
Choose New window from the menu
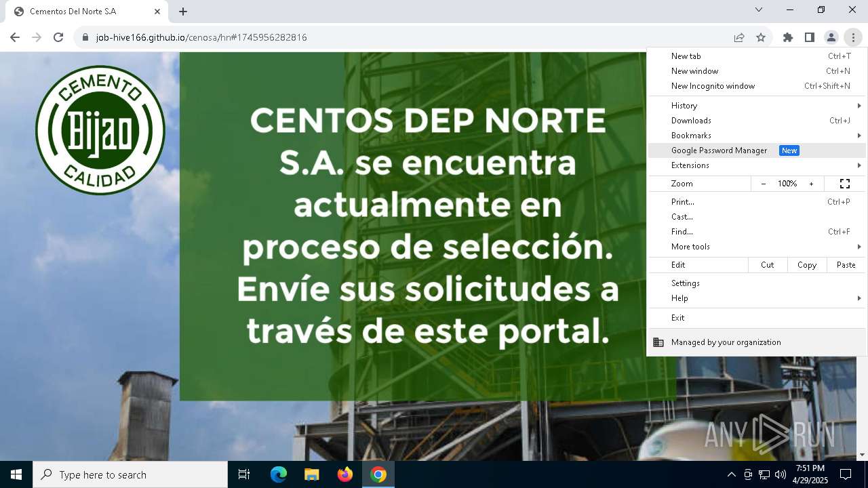click(757, 71)
